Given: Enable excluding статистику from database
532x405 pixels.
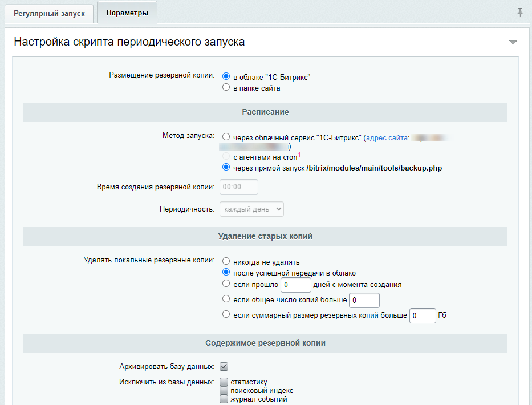Looking at the screenshot, I should [224, 382].
